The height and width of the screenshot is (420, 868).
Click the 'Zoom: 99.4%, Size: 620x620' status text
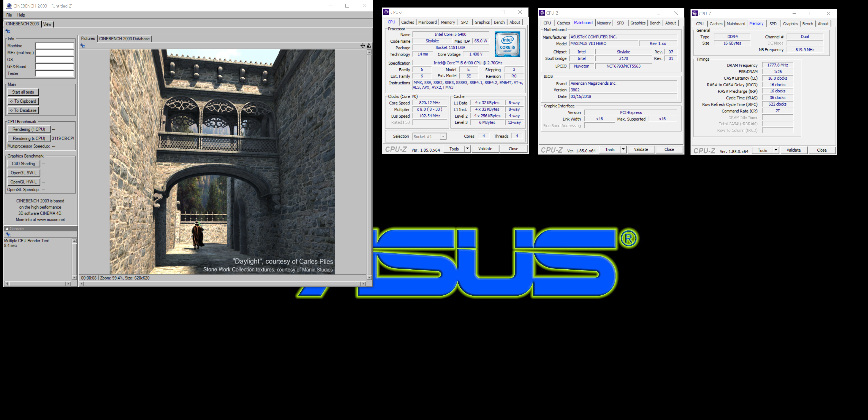125,278
